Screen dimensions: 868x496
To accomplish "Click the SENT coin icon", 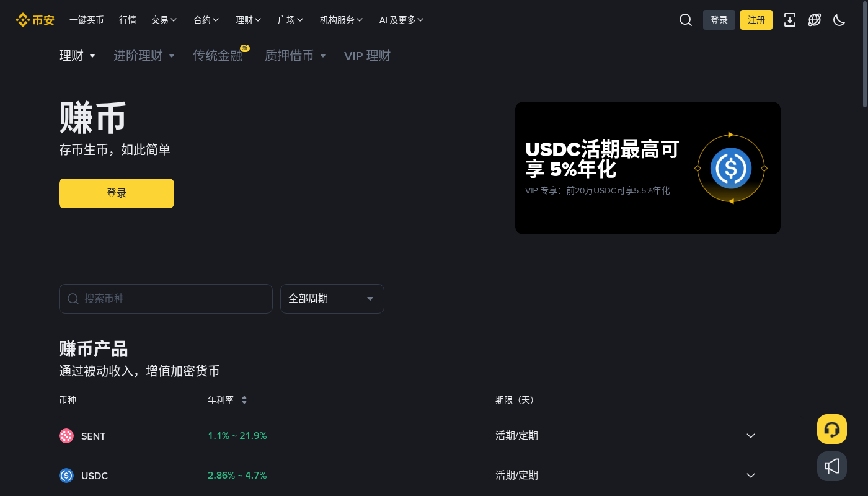I will tap(66, 436).
